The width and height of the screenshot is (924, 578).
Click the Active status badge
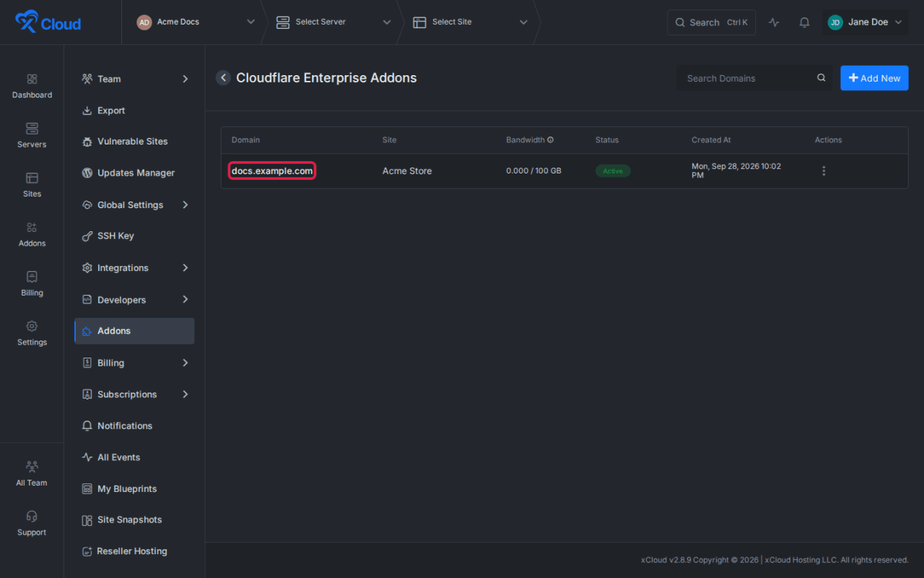(613, 171)
